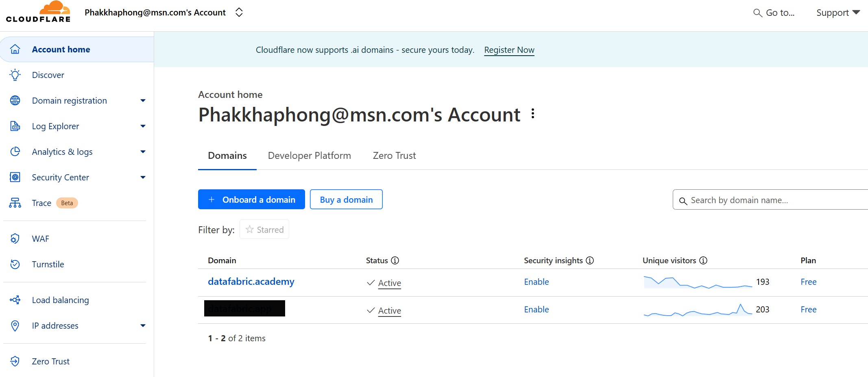Open Turnstile via its icon
The width and height of the screenshot is (868, 377).
pos(15,264)
